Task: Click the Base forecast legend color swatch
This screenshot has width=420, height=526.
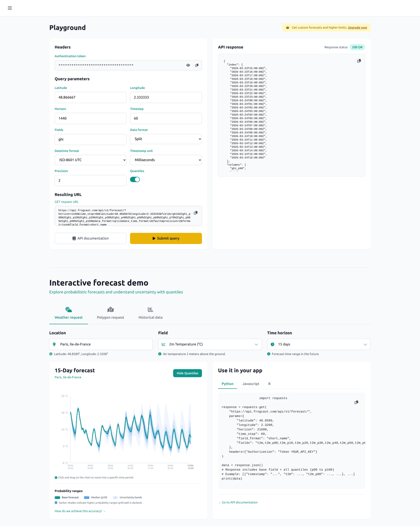Action: tap(58, 497)
